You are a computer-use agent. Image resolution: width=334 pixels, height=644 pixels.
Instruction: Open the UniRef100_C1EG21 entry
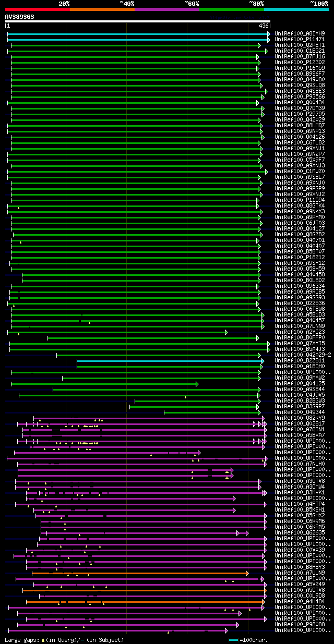(301, 51)
